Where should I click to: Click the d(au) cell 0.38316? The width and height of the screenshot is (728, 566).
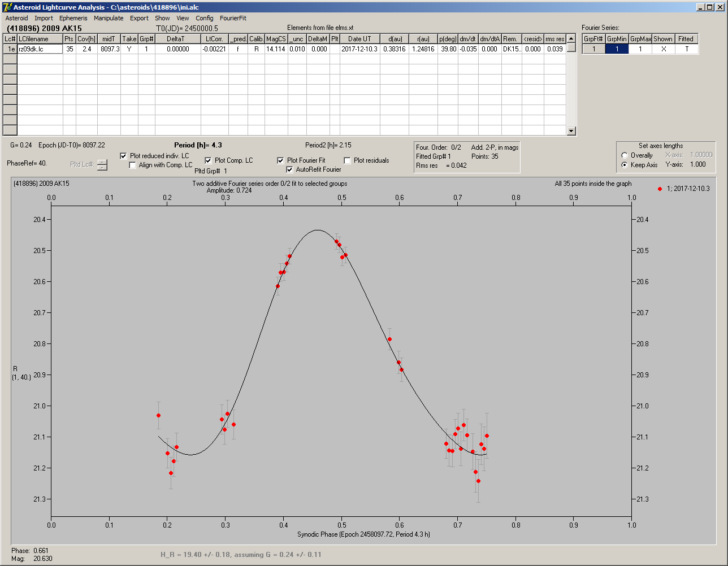(395, 49)
